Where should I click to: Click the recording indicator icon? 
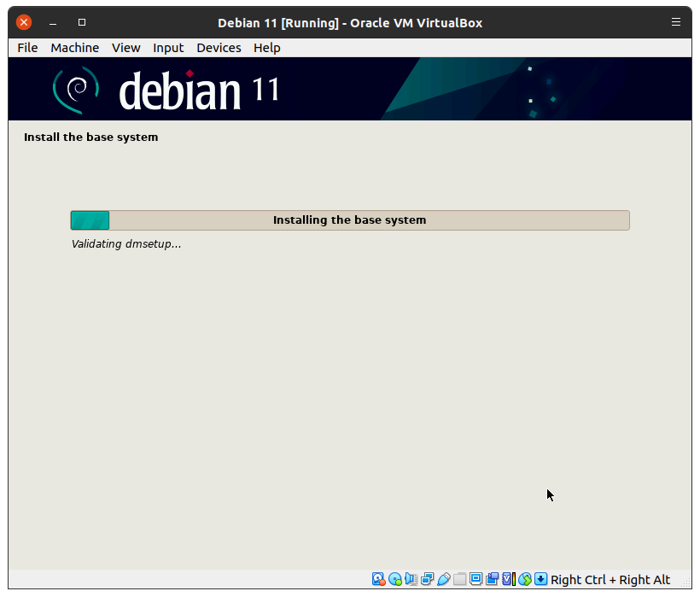493,579
